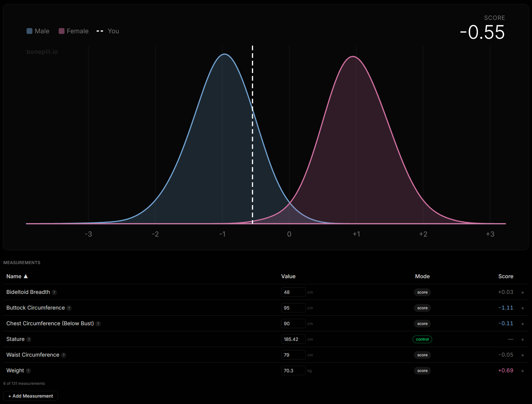Click the Weight score +0.69
532x404 pixels.
tap(506, 371)
